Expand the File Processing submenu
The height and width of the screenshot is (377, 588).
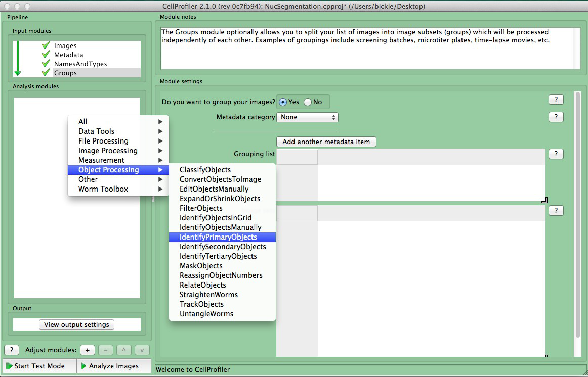pos(118,141)
